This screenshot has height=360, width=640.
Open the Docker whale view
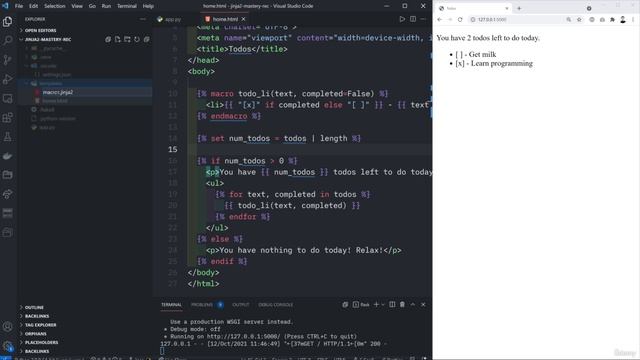pyautogui.click(x=7, y=156)
